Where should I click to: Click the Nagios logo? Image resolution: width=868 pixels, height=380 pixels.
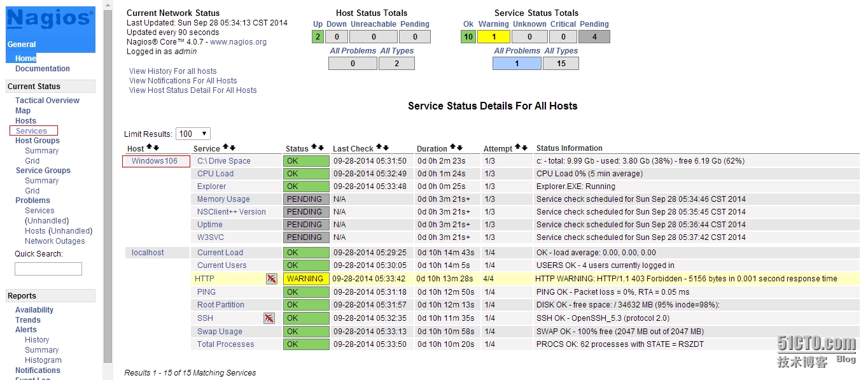click(50, 19)
